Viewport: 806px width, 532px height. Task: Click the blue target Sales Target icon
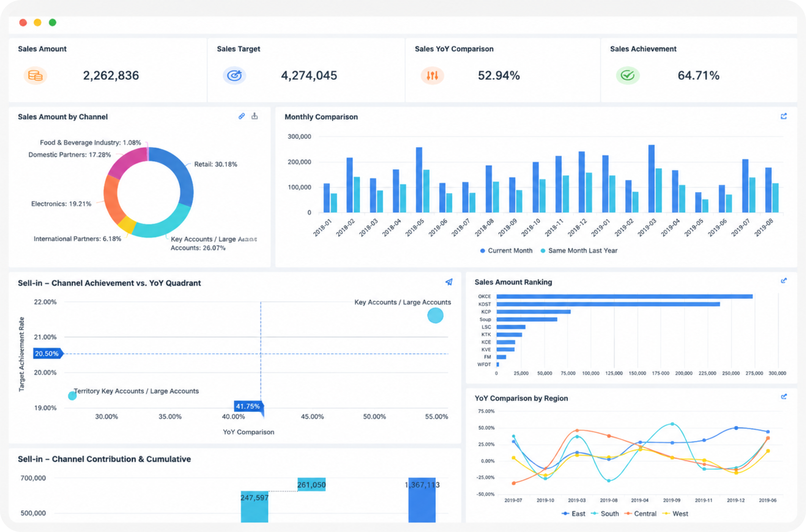[x=234, y=75]
